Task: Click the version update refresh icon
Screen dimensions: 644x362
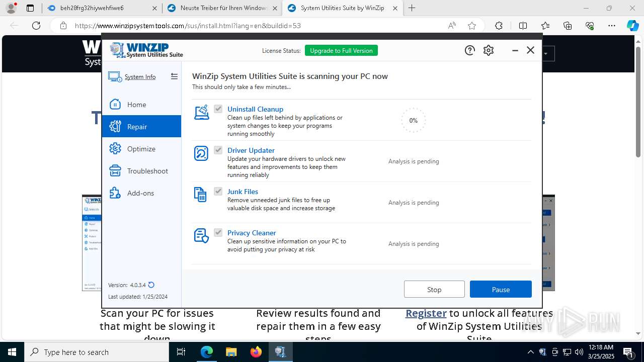Action: [151, 285]
